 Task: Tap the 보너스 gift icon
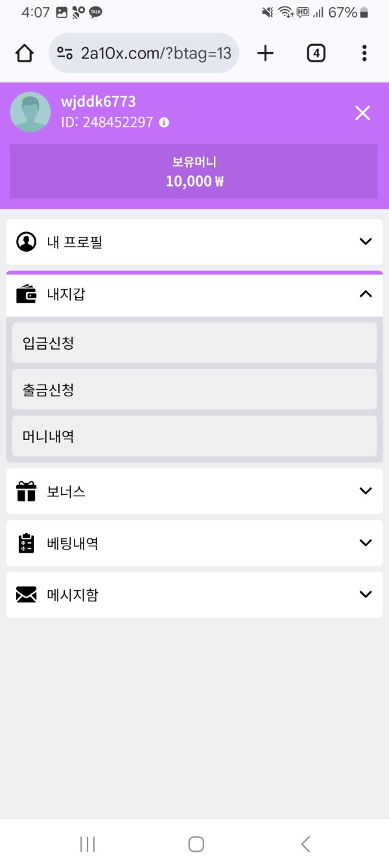pyautogui.click(x=27, y=491)
